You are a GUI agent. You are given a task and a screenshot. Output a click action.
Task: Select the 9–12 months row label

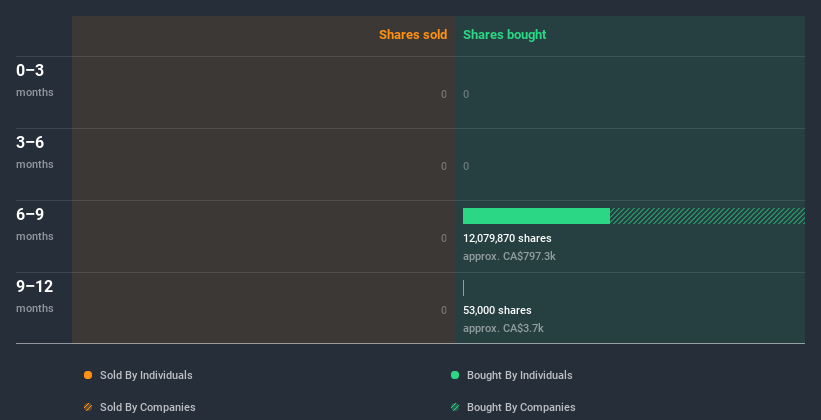point(35,296)
